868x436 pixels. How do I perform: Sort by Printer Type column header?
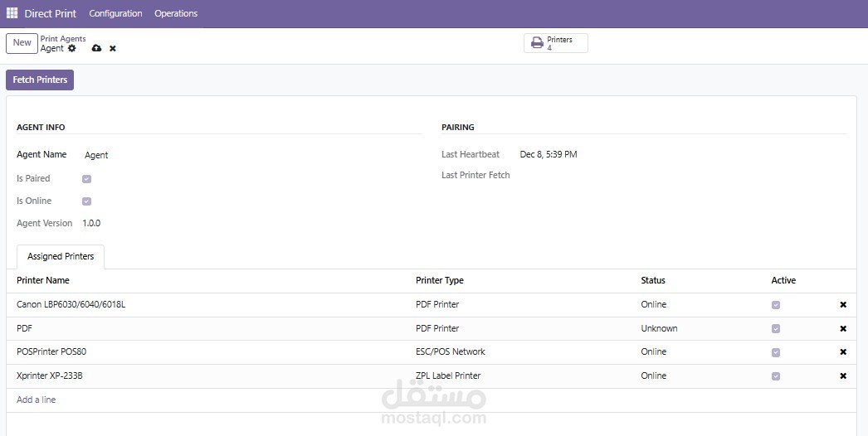click(x=440, y=280)
